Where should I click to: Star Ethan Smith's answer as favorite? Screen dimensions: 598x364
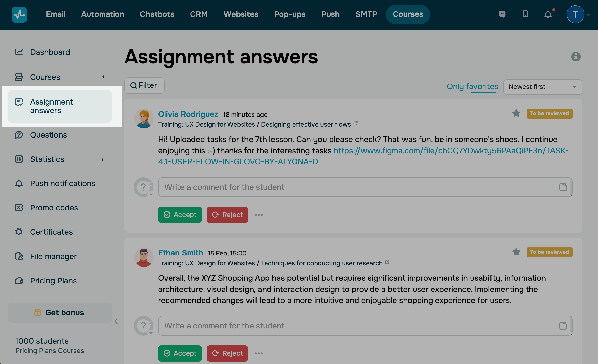tap(516, 252)
